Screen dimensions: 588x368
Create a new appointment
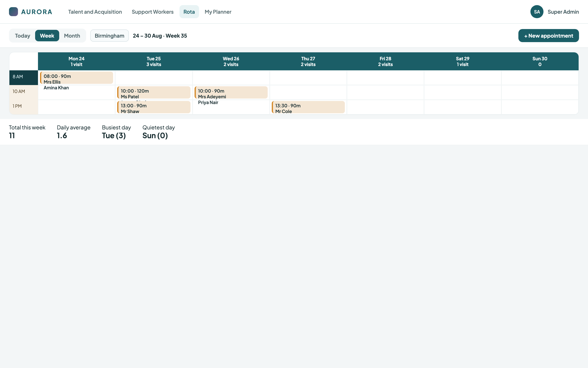click(548, 36)
